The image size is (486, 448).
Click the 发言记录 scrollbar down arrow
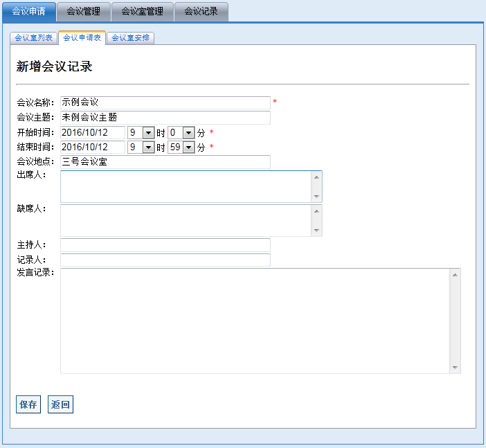(455, 368)
